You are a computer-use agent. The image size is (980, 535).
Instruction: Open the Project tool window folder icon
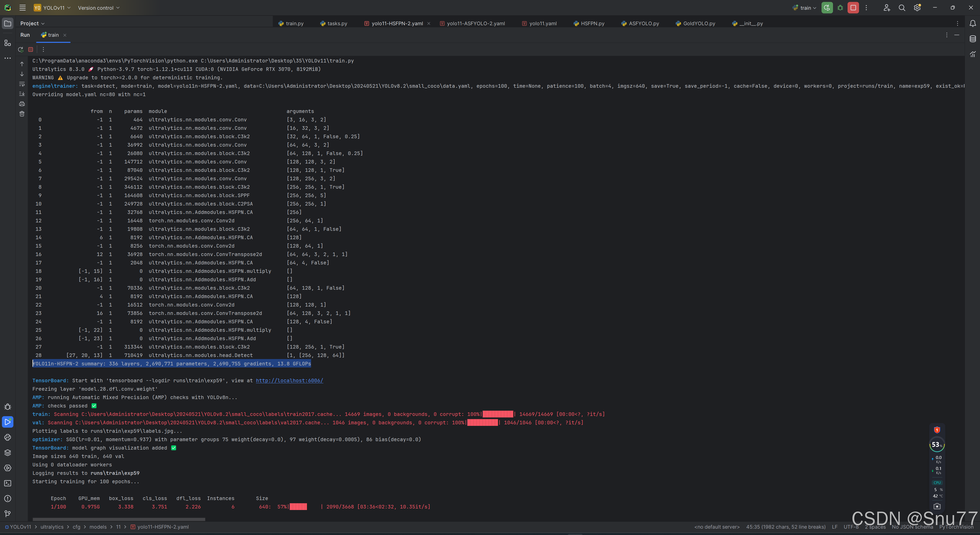tap(8, 23)
